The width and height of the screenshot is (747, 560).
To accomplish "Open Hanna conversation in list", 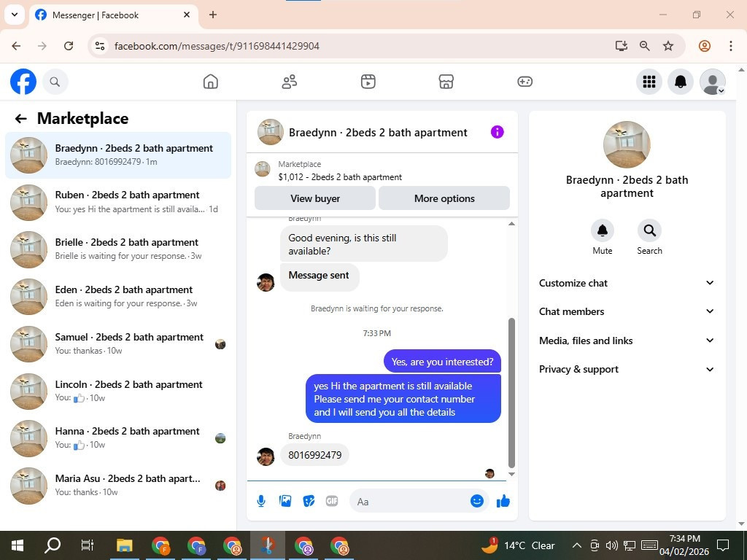I will 118,438.
